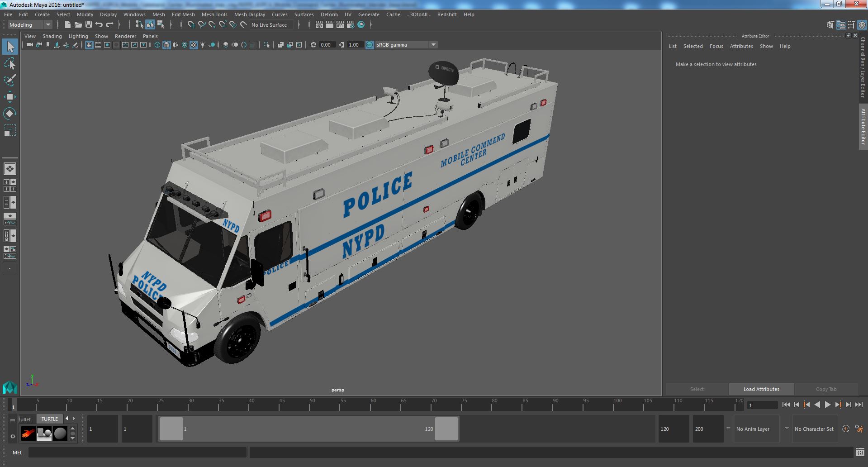Open the sRGB gamma view transform dropdown

(406, 45)
